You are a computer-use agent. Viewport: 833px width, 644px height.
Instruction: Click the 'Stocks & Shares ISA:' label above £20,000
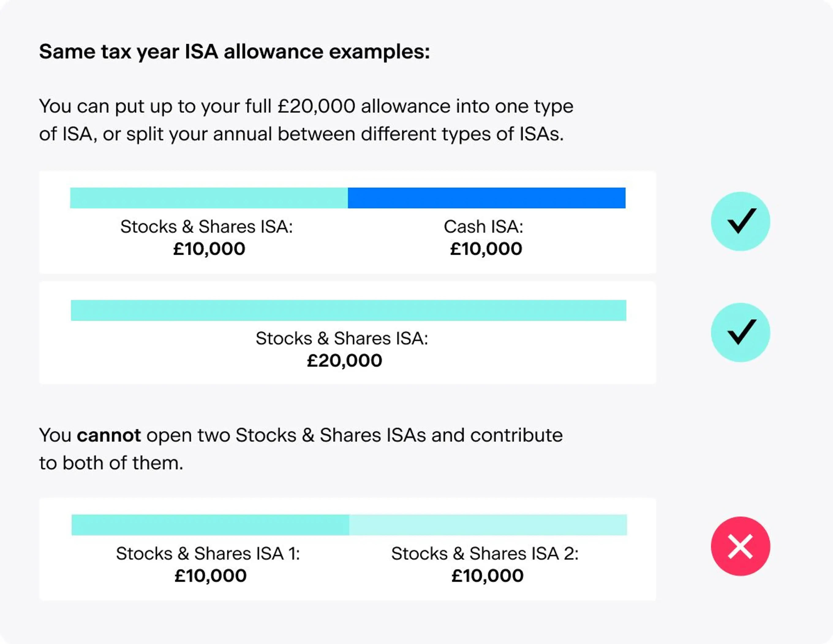pyautogui.click(x=342, y=338)
